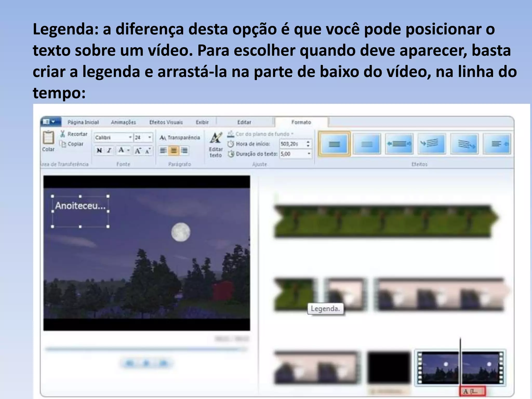Screen dimensions: 532x399
Task: Toggle bold (N) formatting
Action: coord(99,150)
